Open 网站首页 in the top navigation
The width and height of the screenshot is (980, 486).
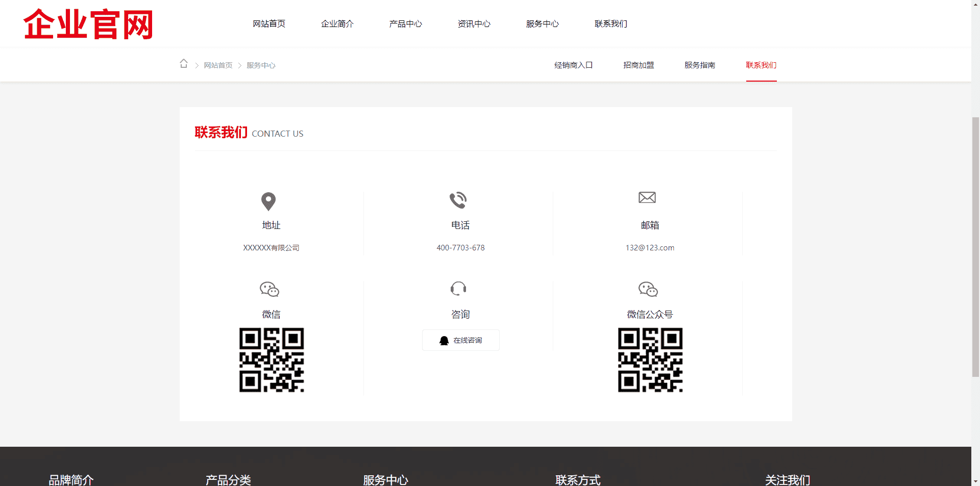[269, 24]
